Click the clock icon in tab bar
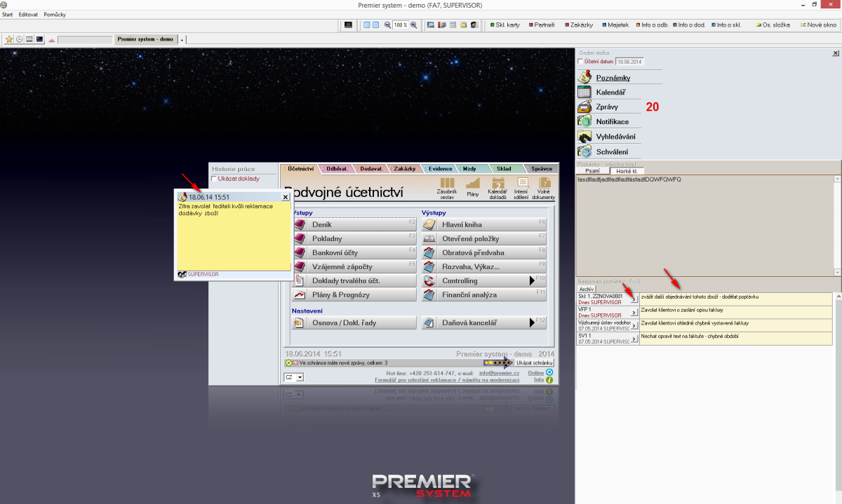 click(x=19, y=39)
